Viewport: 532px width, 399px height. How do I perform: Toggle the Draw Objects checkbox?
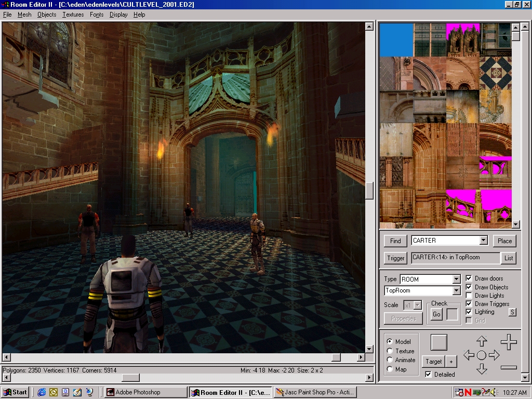point(469,287)
